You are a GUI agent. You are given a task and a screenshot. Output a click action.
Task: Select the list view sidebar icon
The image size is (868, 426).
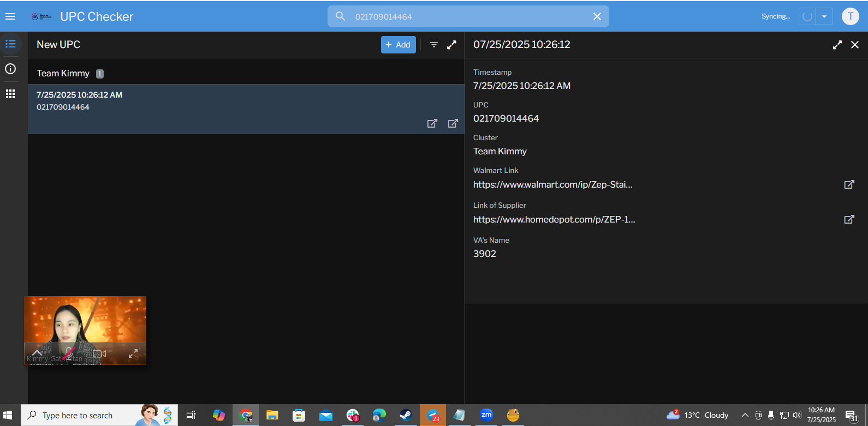10,44
